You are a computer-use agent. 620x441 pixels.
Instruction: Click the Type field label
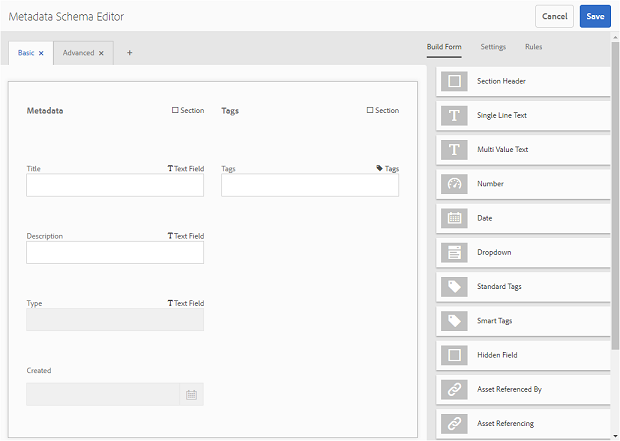34,303
